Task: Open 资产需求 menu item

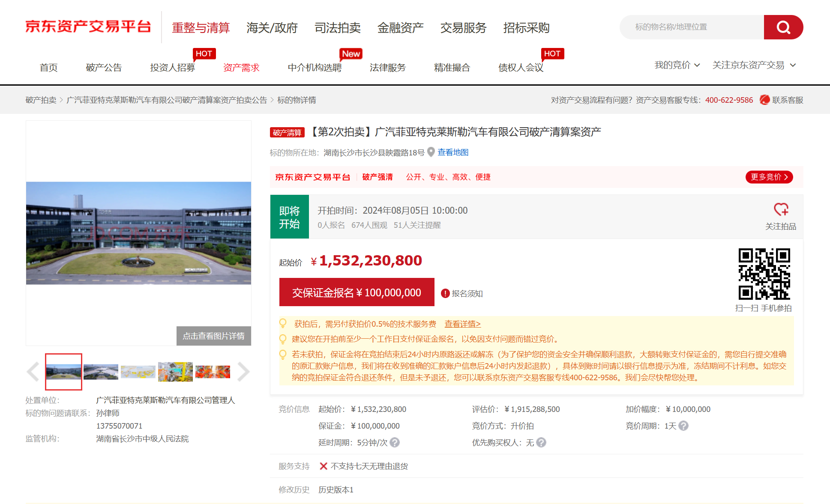Action: tap(241, 68)
